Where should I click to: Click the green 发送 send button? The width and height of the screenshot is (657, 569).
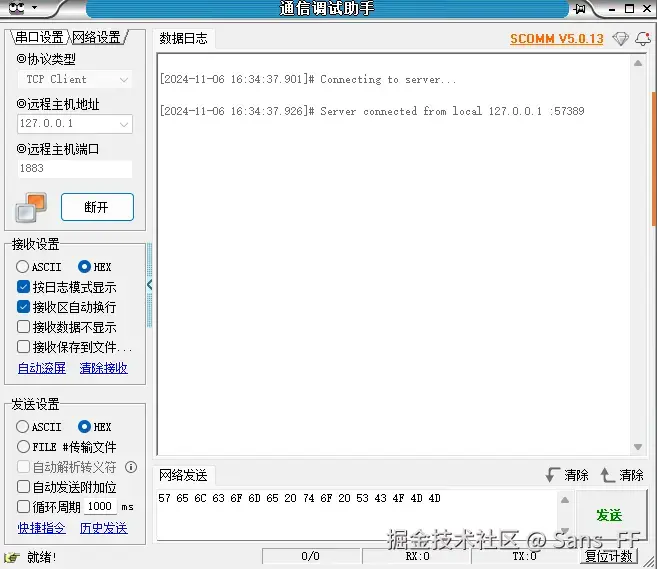[609, 515]
